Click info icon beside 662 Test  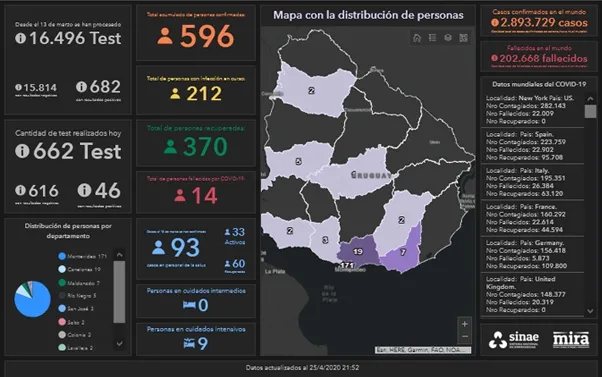(x=22, y=151)
